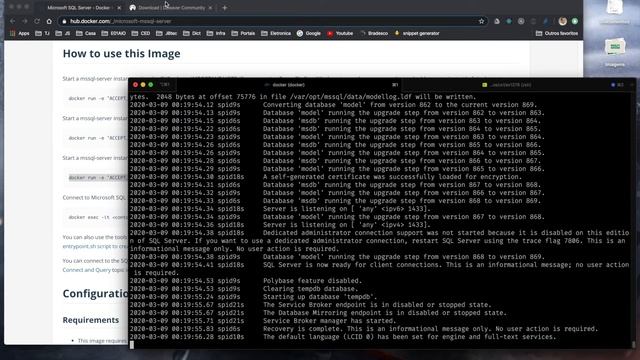Open the Apps bookmarks shortcut
640x360 pixels.
[x=20, y=33]
